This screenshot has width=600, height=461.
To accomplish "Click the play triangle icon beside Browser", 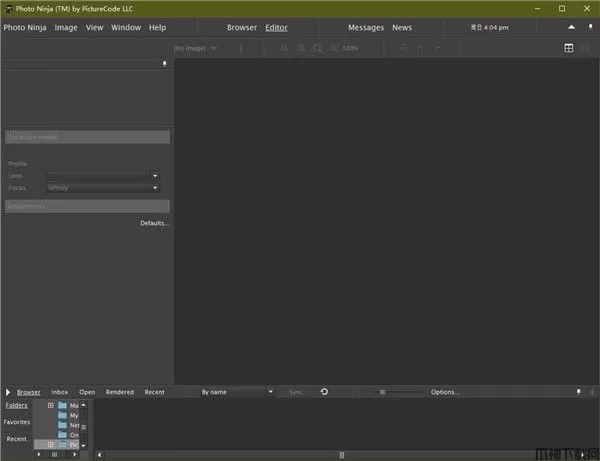I will pos(8,392).
